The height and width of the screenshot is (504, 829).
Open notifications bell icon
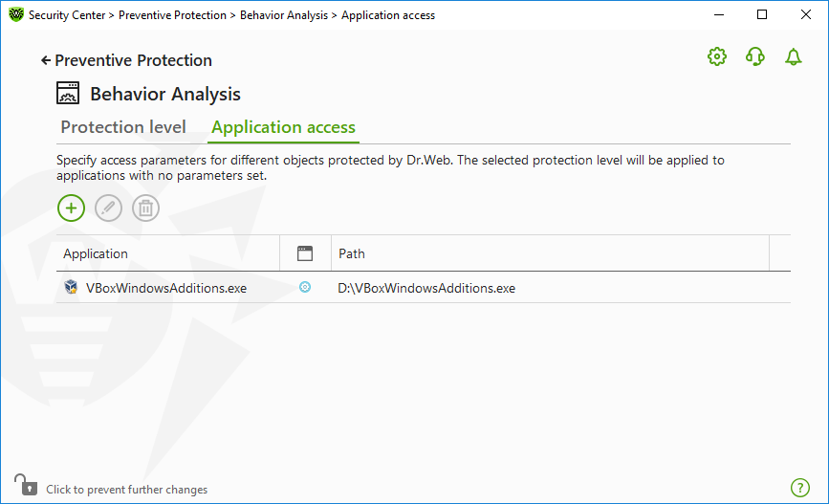pos(793,56)
